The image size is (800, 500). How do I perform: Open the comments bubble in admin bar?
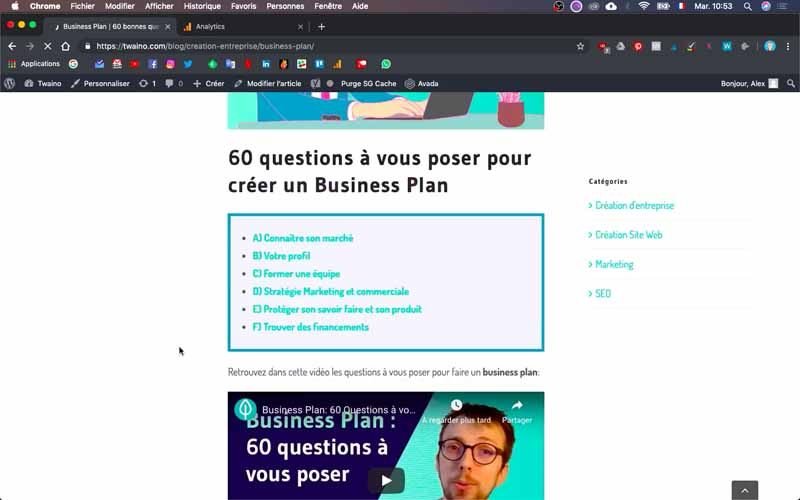[174, 83]
